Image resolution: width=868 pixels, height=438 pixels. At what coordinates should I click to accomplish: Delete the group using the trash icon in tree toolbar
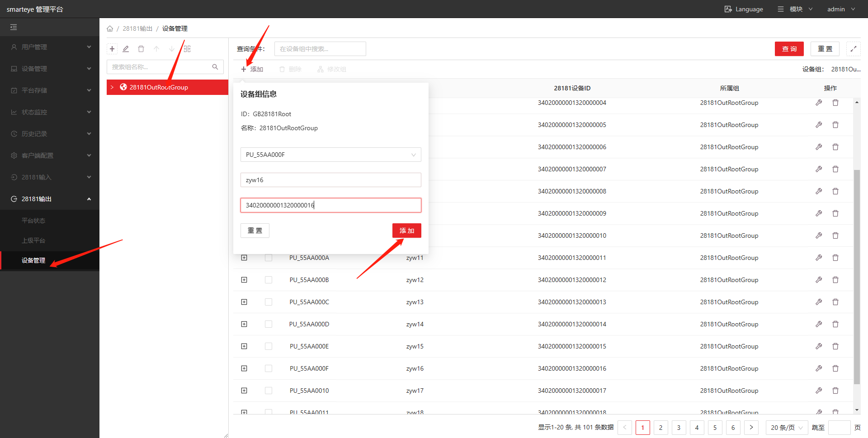tap(141, 49)
